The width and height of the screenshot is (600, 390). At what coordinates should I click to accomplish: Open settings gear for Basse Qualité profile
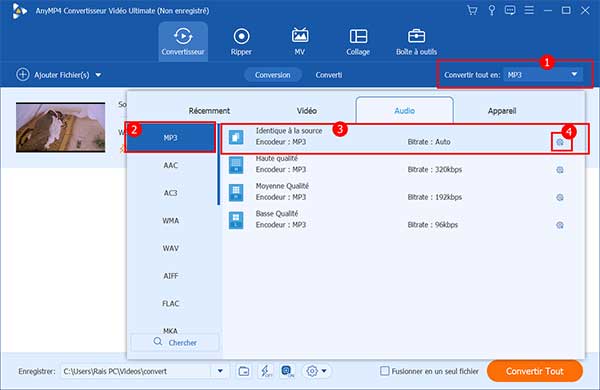(x=560, y=225)
